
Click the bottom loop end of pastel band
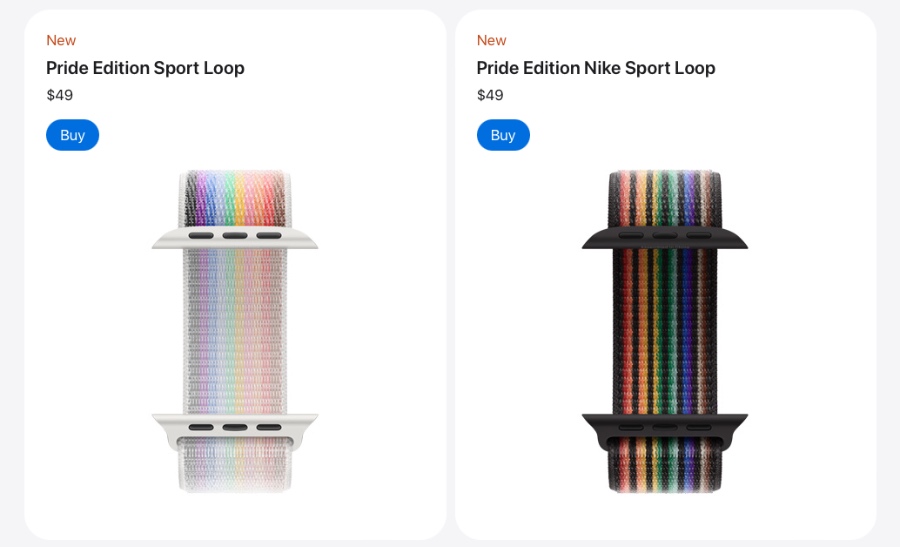(x=235, y=465)
